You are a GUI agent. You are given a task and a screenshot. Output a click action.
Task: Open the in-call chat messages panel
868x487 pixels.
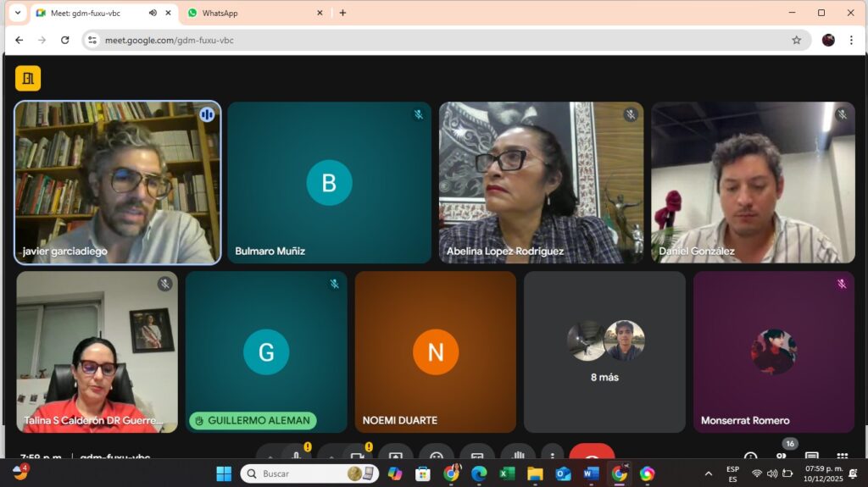click(811, 456)
